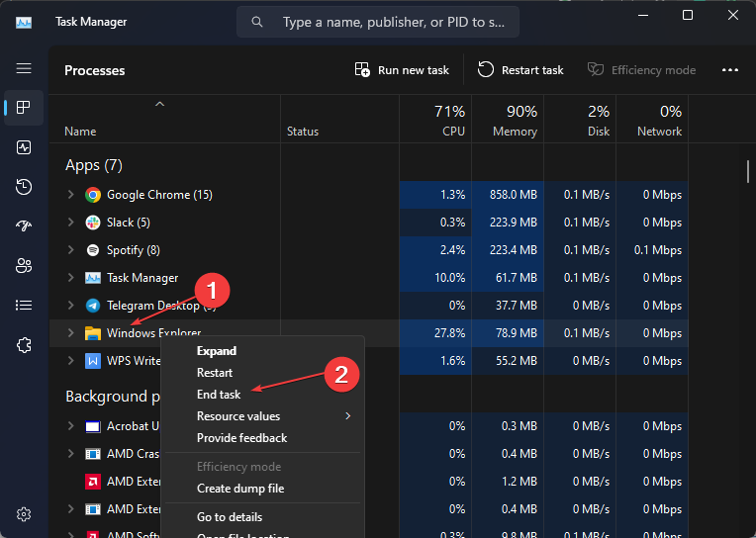
Task: Click the process search input field
Action: [x=378, y=22]
